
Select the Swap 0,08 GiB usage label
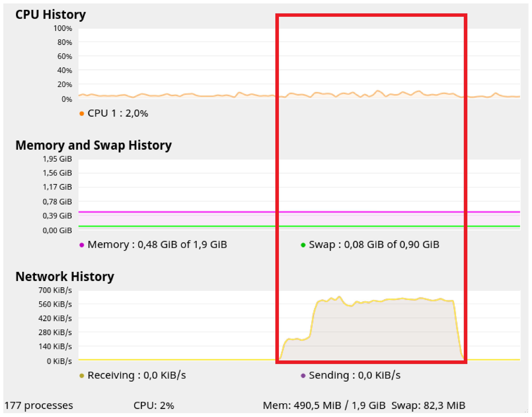pyautogui.click(x=374, y=245)
